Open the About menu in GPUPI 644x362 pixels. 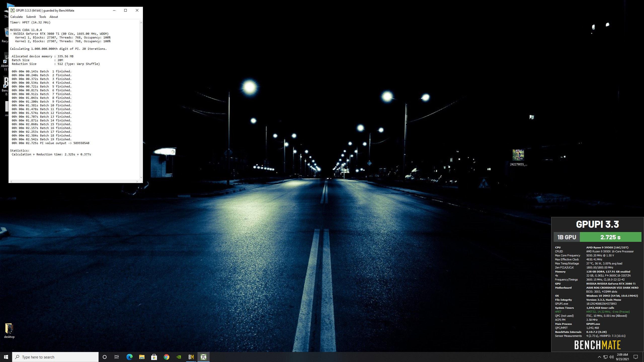pos(54,17)
